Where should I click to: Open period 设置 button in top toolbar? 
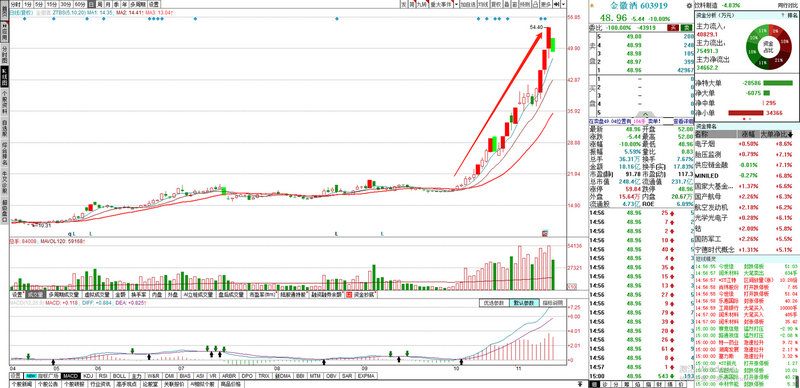coord(154,4)
